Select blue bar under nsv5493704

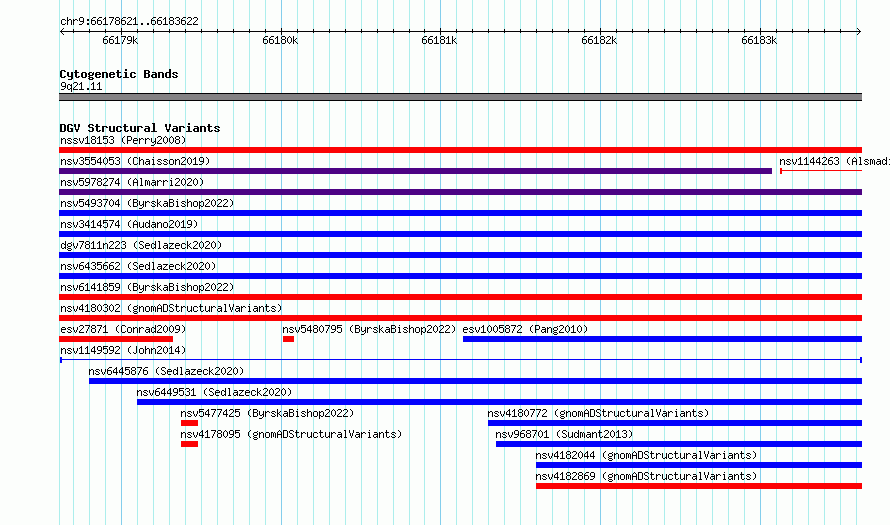pyautogui.click(x=460, y=213)
